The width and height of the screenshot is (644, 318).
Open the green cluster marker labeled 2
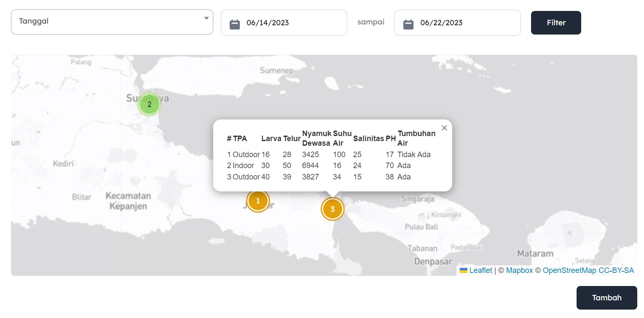[149, 104]
